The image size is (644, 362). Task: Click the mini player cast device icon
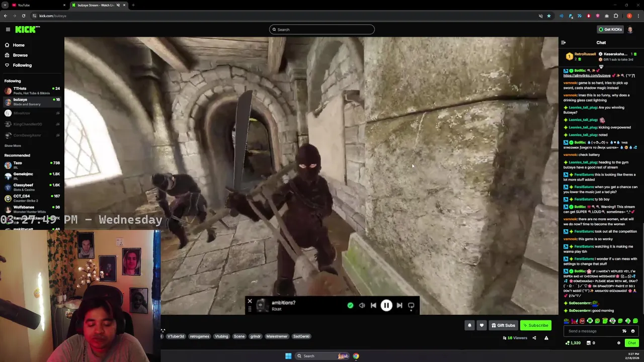pyautogui.click(x=411, y=305)
